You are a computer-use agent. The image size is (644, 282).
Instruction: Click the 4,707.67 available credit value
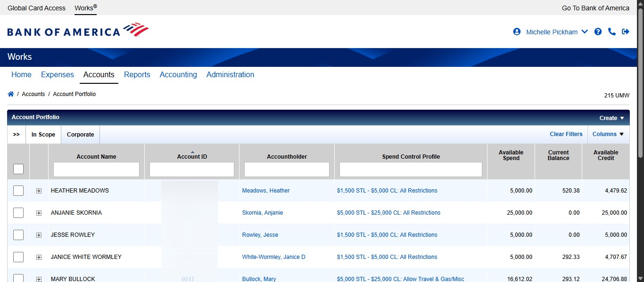(616, 257)
